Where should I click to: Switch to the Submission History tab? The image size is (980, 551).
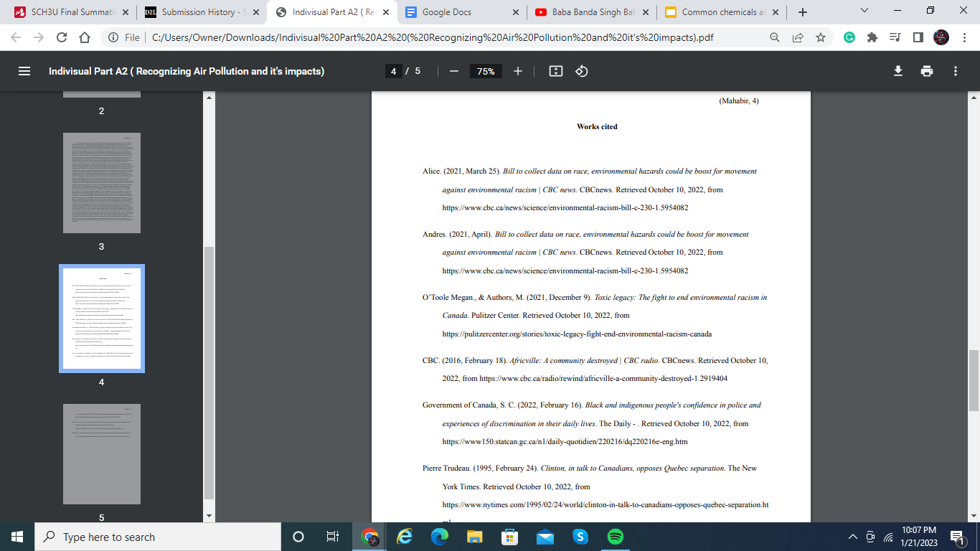point(201,12)
